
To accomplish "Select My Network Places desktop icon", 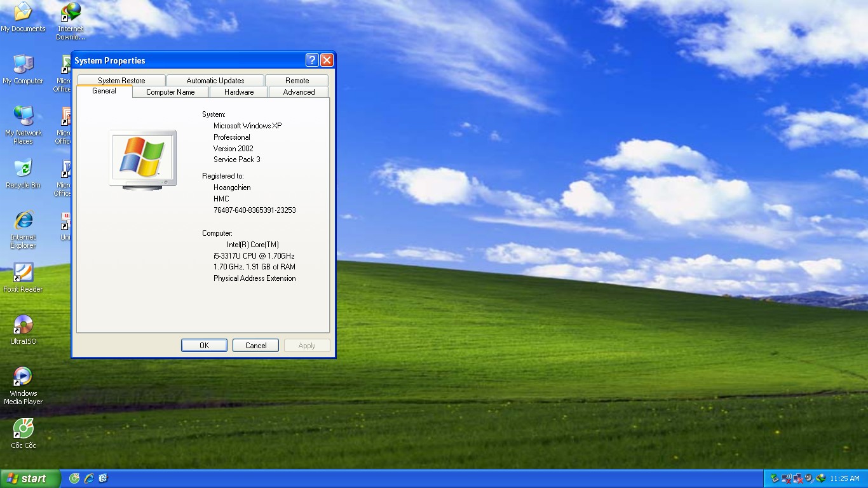I will click(23, 125).
